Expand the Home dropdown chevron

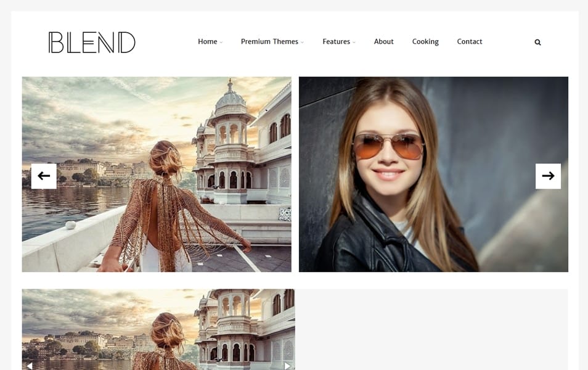point(220,43)
